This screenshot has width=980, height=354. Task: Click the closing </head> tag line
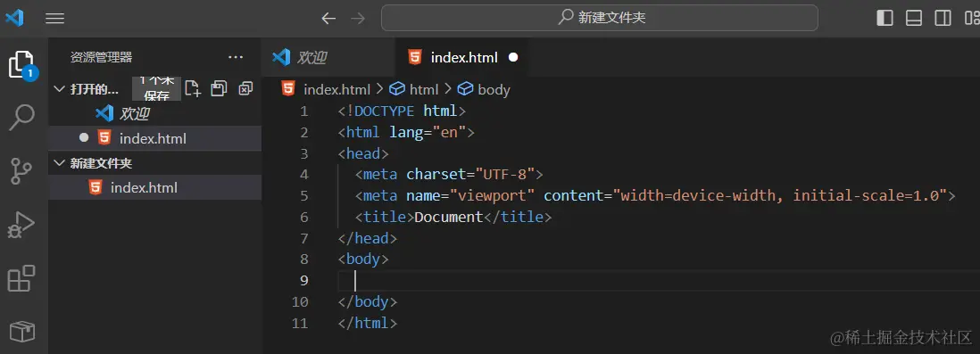(x=368, y=238)
